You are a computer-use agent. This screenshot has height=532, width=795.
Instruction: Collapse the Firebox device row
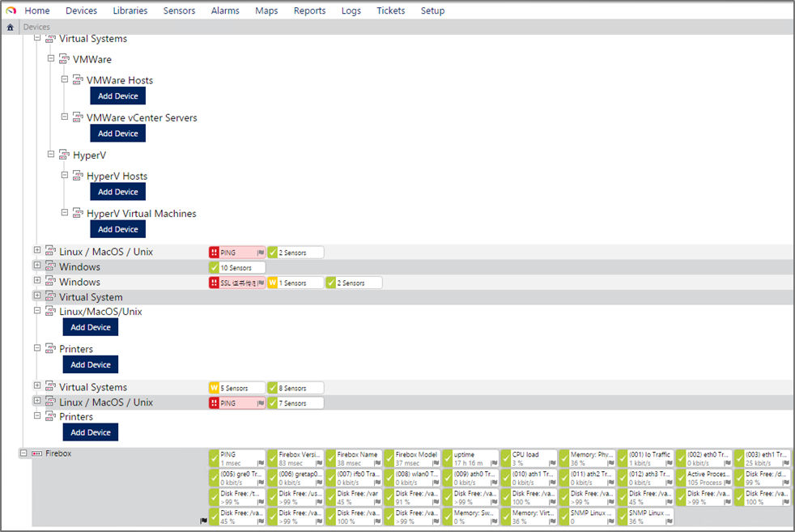point(23,453)
